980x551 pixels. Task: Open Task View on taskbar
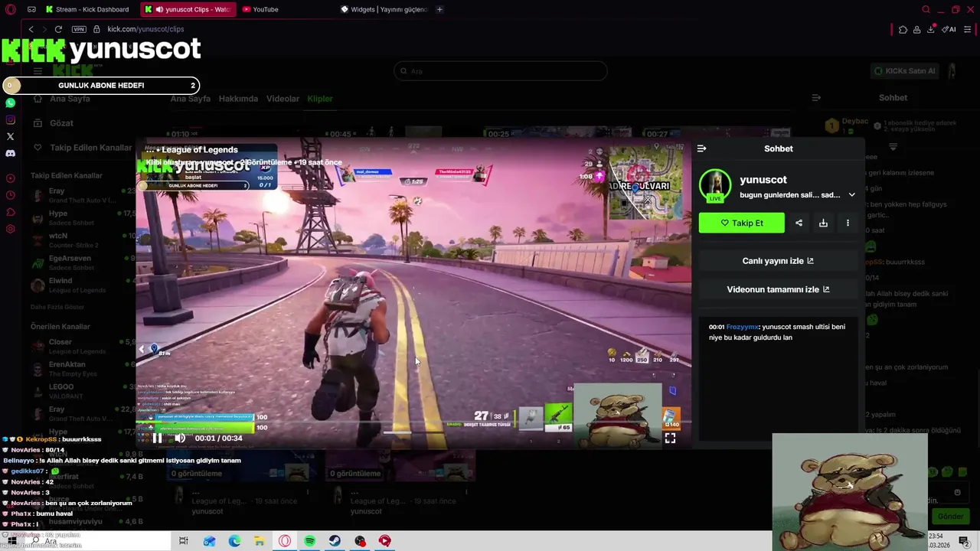click(x=184, y=541)
